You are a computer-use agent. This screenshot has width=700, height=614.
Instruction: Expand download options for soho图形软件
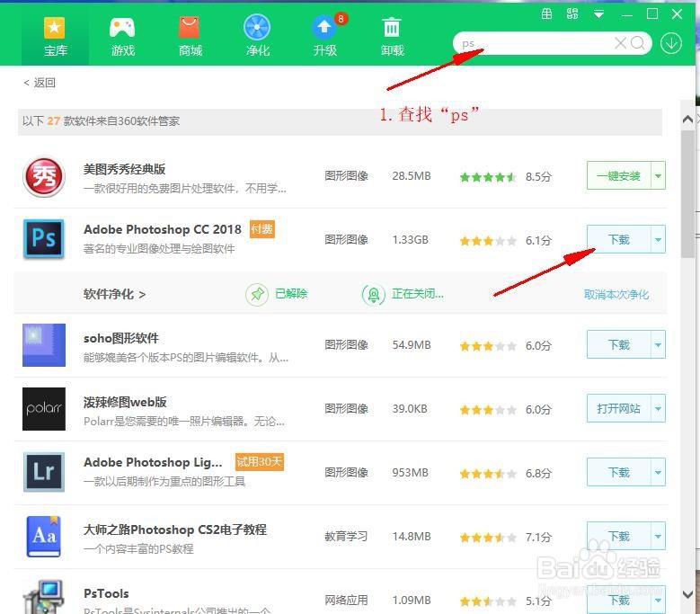point(658,344)
